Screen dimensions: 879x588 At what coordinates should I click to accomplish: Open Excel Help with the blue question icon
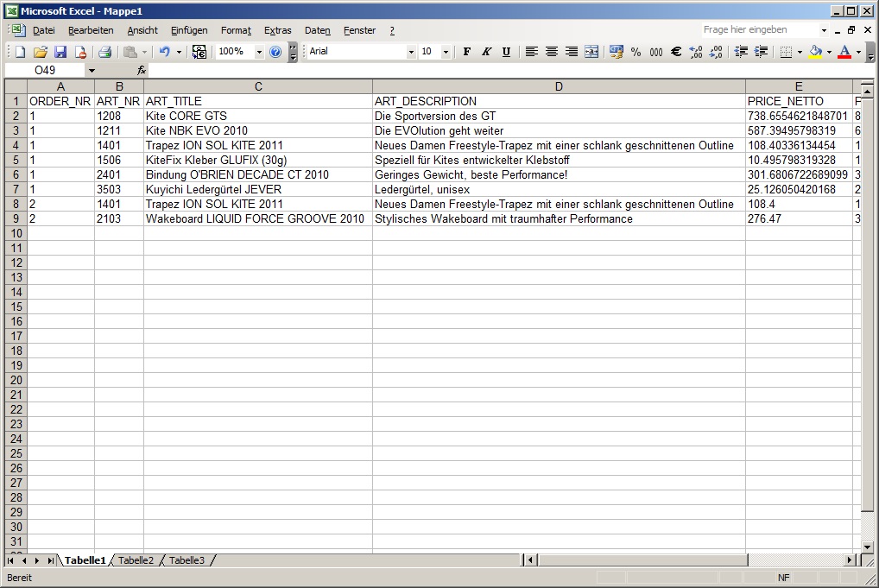click(275, 52)
